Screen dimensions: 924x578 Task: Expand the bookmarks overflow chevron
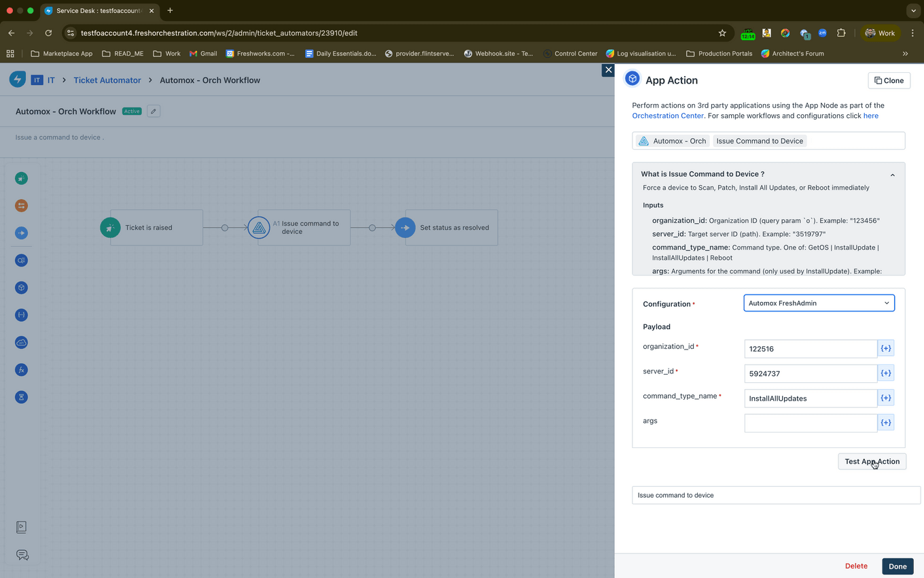click(905, 53)
